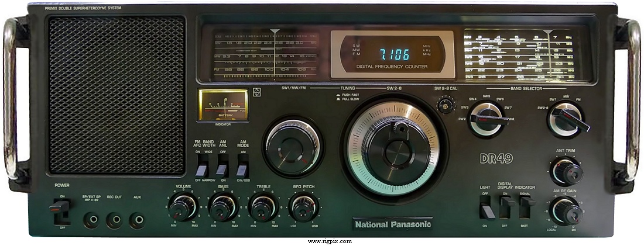Click the PUSH FAST PULL SLOW label

[x=347, y=97]
